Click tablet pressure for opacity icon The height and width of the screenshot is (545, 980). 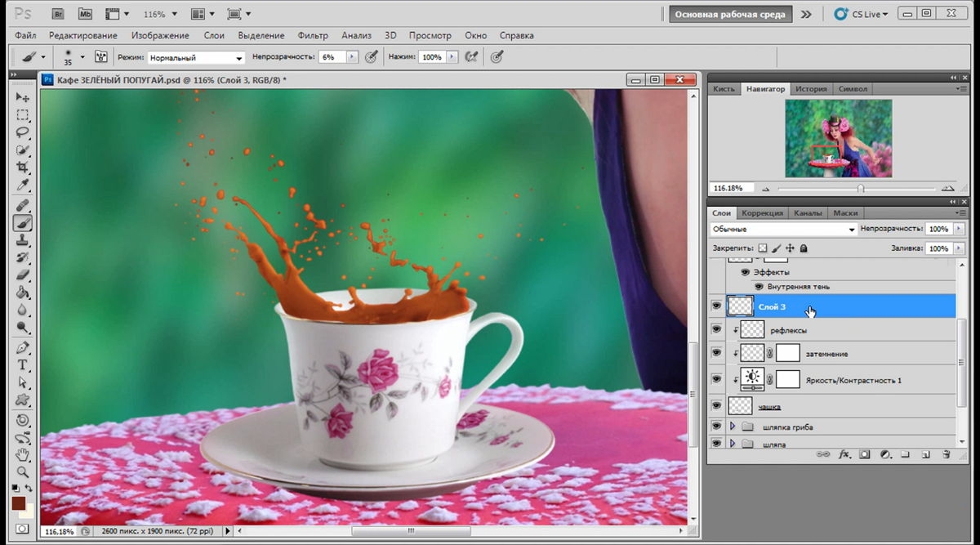pos(372,57)
